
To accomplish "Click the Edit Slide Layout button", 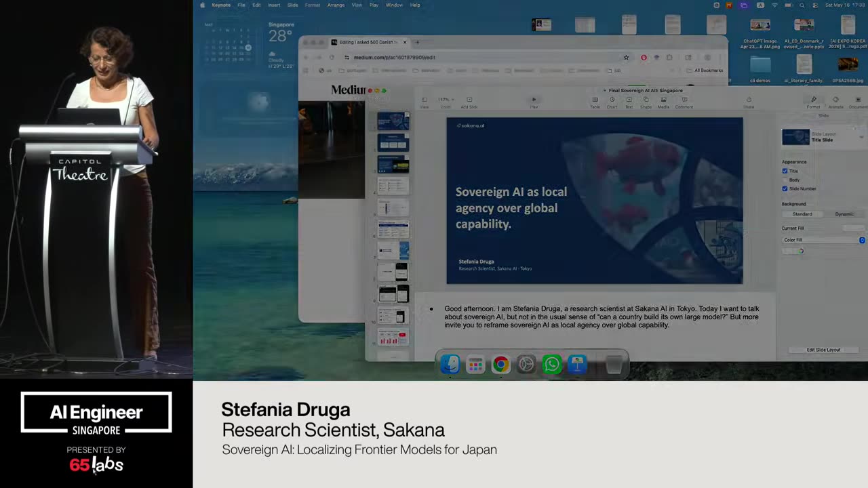I will click(x=823, y=350).
